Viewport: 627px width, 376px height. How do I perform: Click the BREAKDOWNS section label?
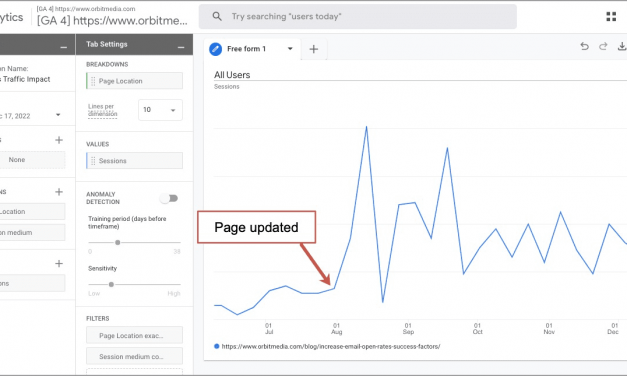point(107,64)
